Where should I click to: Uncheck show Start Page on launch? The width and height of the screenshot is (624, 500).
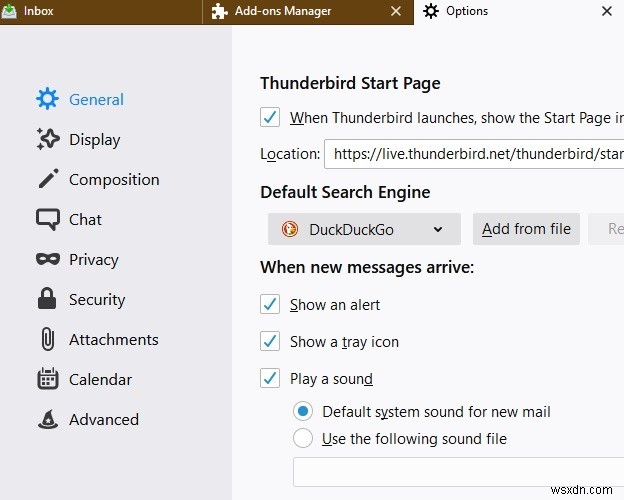point(270,117)
